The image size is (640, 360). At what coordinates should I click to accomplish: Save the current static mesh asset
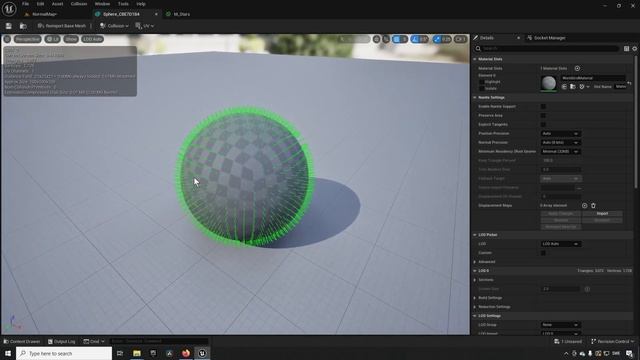(9, 26)
